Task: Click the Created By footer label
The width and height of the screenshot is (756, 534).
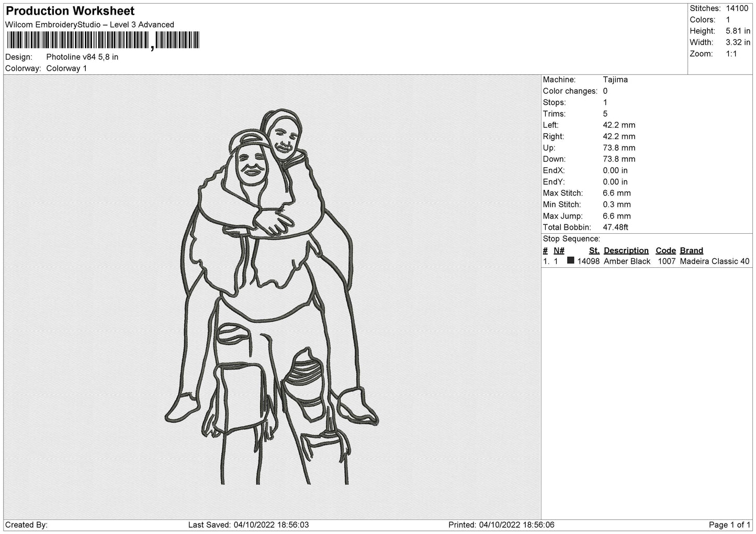Action: (x=27, y=525)
